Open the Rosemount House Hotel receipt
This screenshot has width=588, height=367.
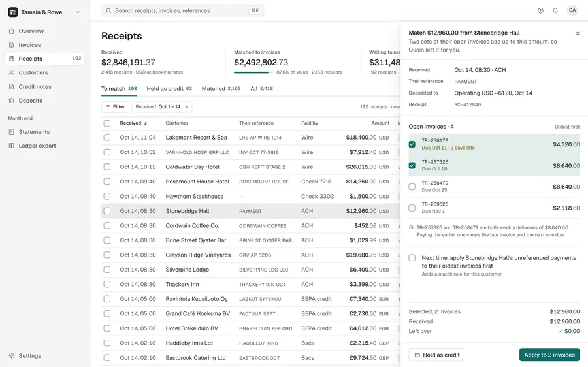click(250, 182)
